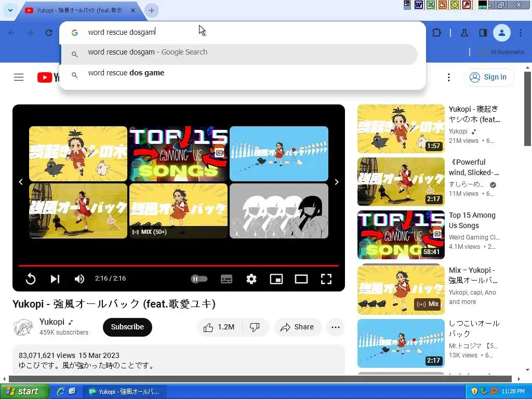
Task: Toggle the autoplay switch
Action: click(199, 279)
